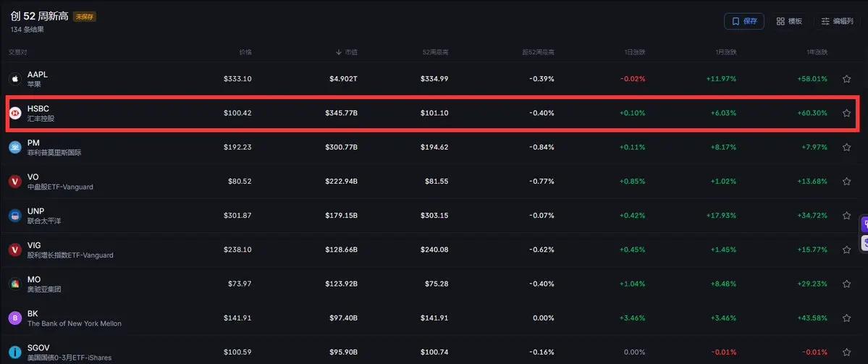868x364 pixels.
Task: Click the VO Vanguard logo icon
Action: click(x=15, y=182)
